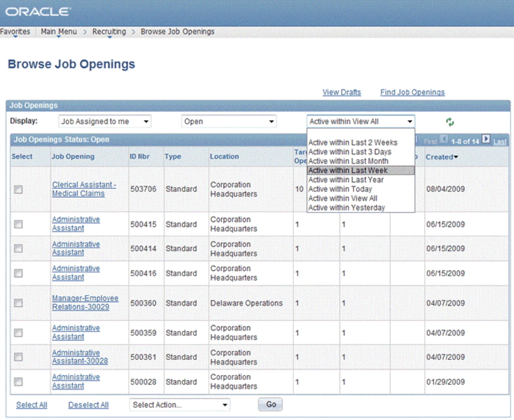Screen dimensions: 514x420
Task: Open the Favorites menu
Action: click(x=15, y=31)
